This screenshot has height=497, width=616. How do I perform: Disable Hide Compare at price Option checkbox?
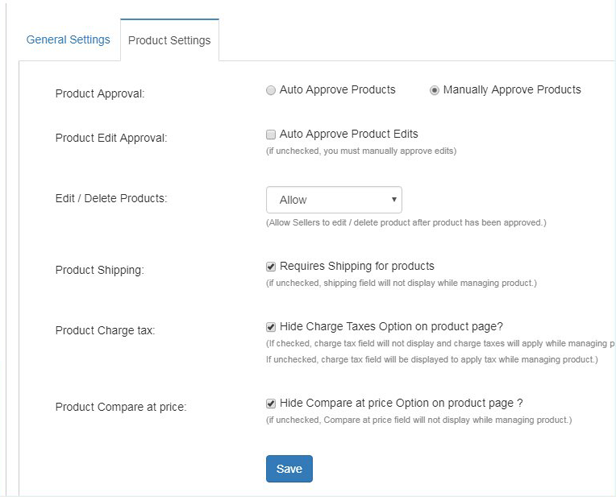pyautogui.click(x=271, y=404)
